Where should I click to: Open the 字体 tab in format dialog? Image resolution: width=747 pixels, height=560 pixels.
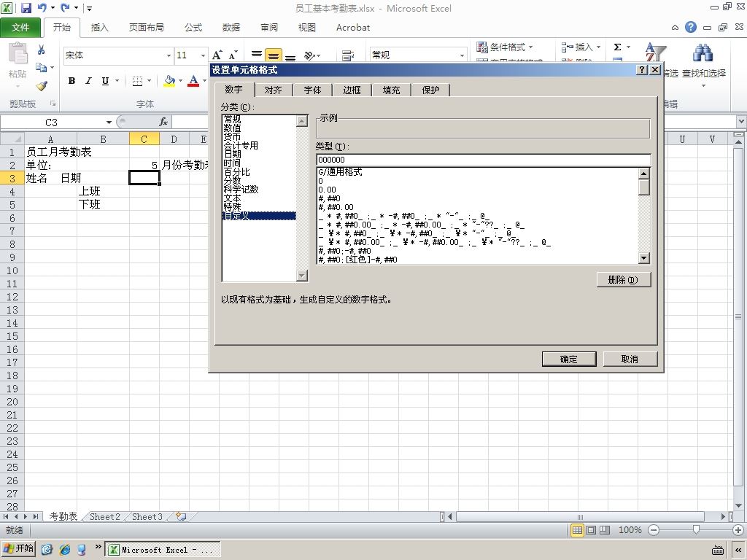click(x=312, y=90)
